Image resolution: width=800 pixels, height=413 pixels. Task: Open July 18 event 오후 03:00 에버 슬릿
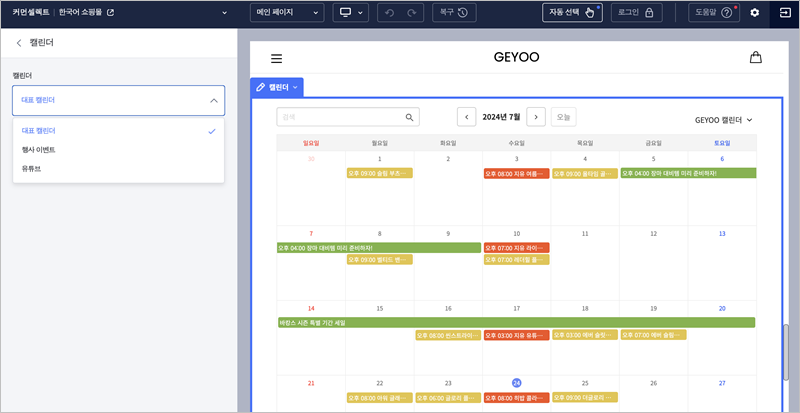point(585,335)
